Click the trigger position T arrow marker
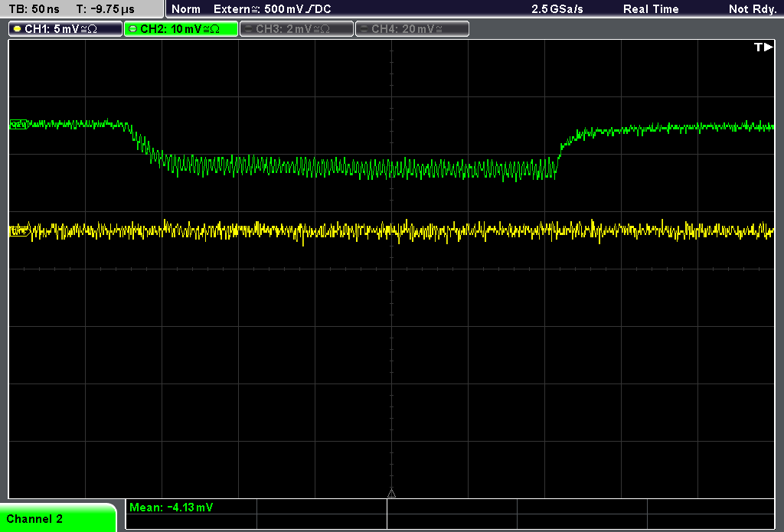 763,47
